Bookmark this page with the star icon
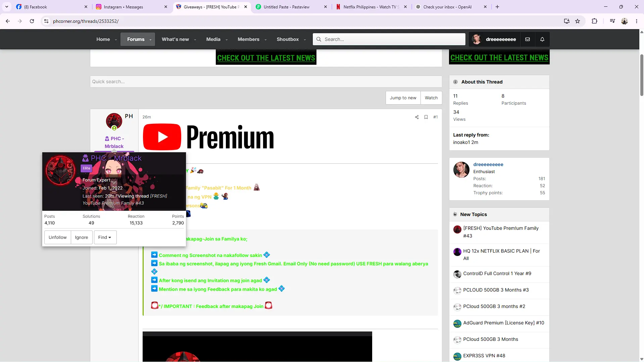 coord(578,21)
